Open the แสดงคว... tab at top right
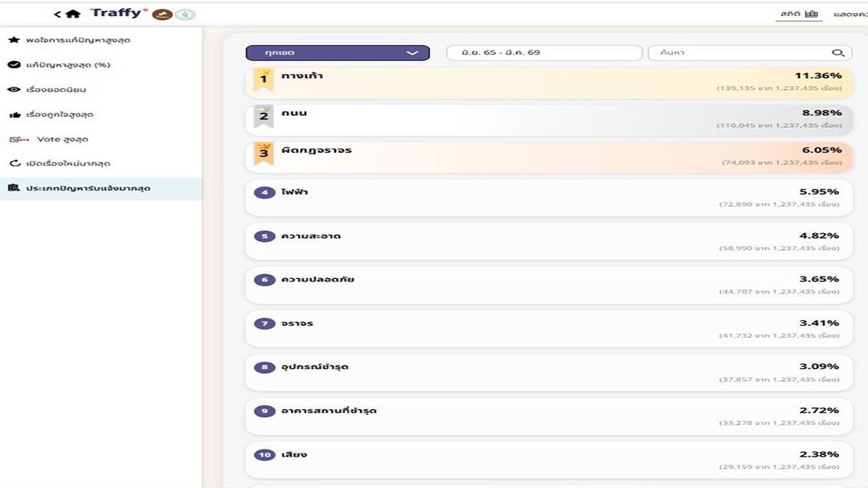Screen dimensions: 868x488 [x=850, y=14]
